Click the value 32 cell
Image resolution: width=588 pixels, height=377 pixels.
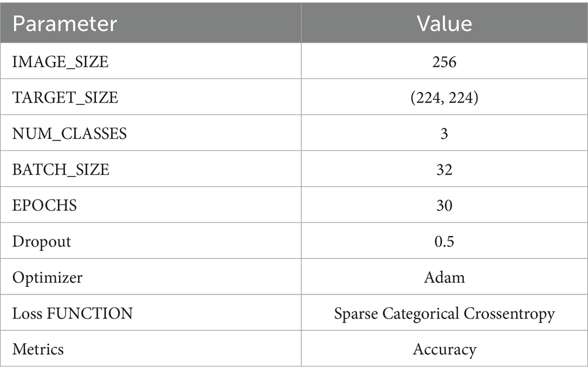click(x=444, y=170)
